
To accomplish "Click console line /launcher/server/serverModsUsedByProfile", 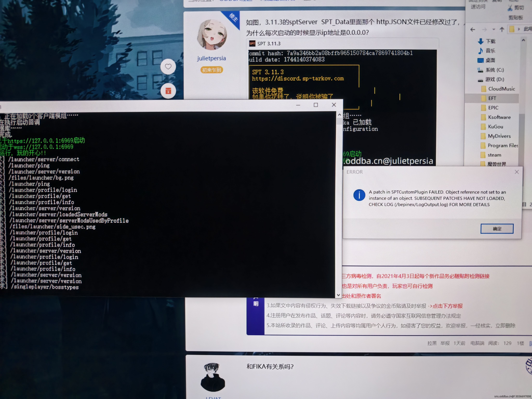I will click(x=69, y=221).
